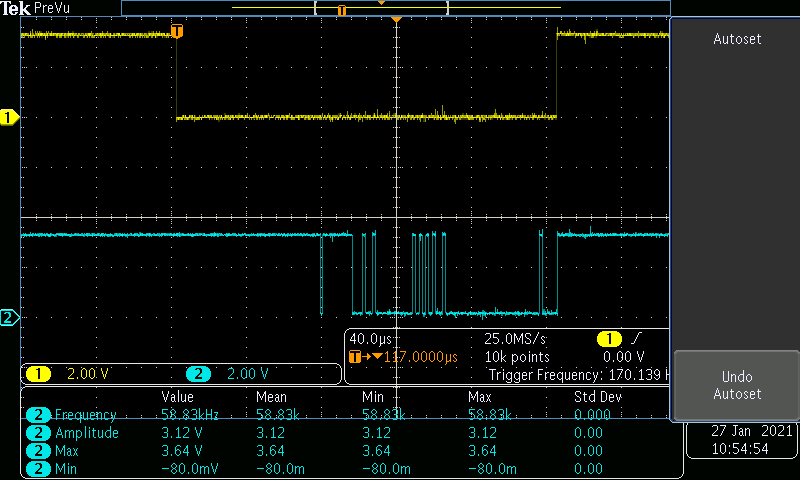This screenshot has height=480, width=800.
Task: Click the orange trigger position arrow at top of graticule
Action: click(396, 19)
